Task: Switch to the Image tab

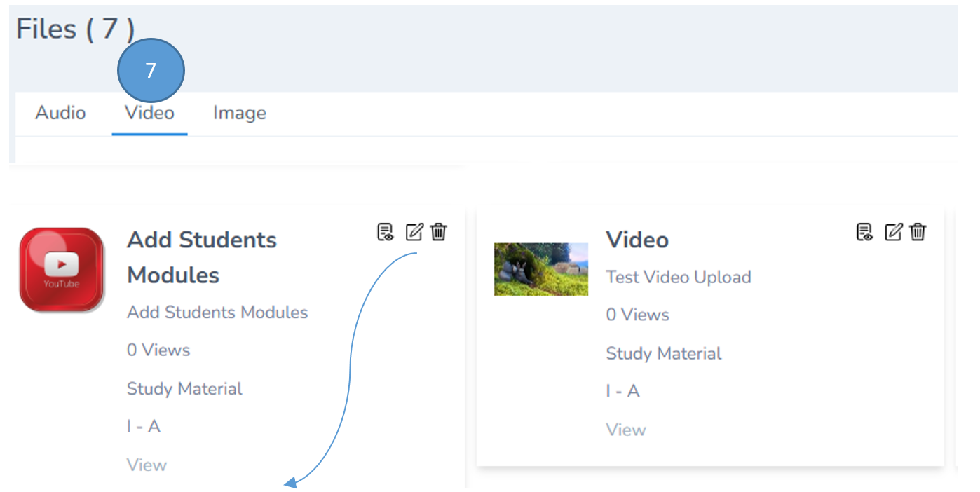Action: [x=240, y=113]
